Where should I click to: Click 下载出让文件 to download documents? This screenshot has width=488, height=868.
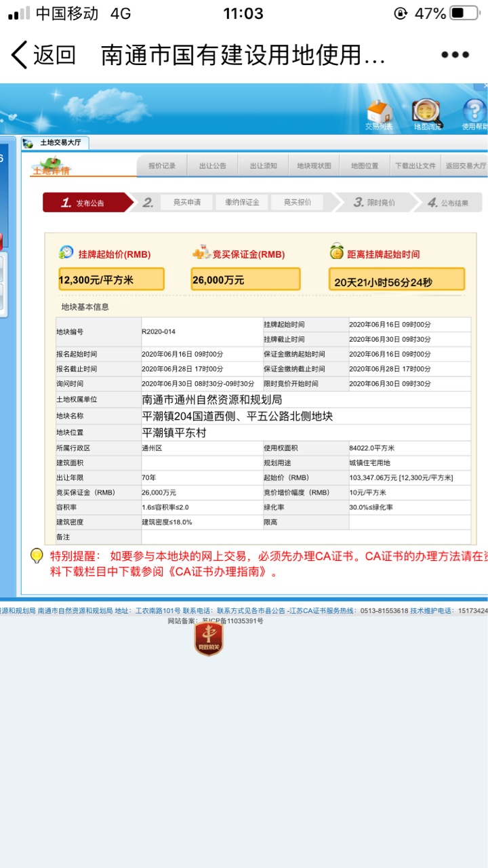tap(415, 166)
